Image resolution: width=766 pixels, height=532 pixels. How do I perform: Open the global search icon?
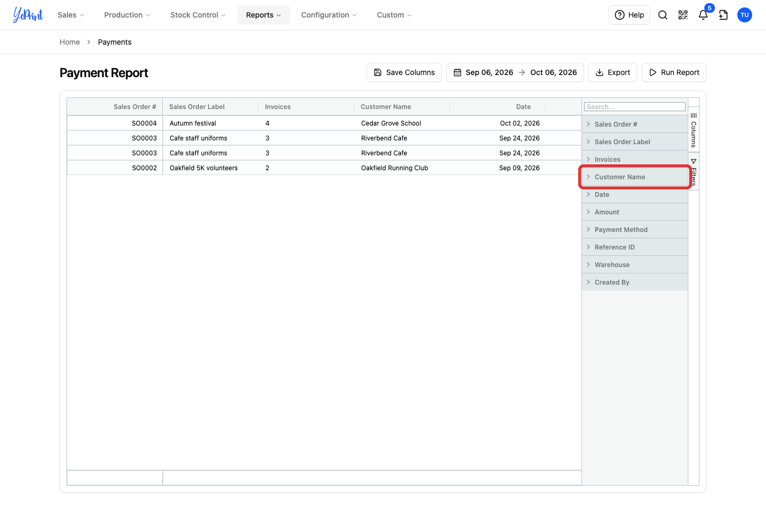[x=663, y=15]
